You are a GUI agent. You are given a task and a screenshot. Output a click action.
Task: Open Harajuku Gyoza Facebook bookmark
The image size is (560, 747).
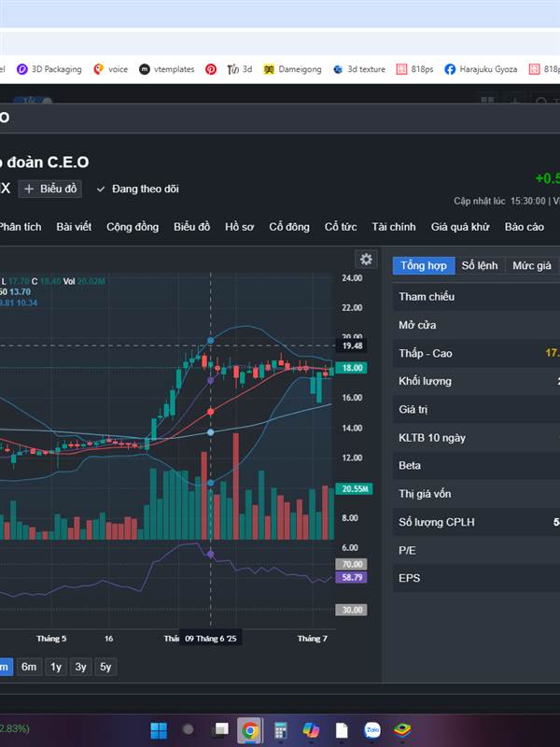pyautogui.click(x=481, y=69)
